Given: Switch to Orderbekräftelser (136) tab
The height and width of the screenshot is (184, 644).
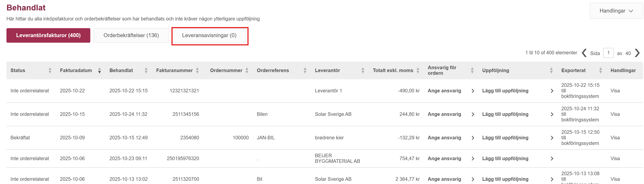Looking at the screenshot, I should coord(131,35).
